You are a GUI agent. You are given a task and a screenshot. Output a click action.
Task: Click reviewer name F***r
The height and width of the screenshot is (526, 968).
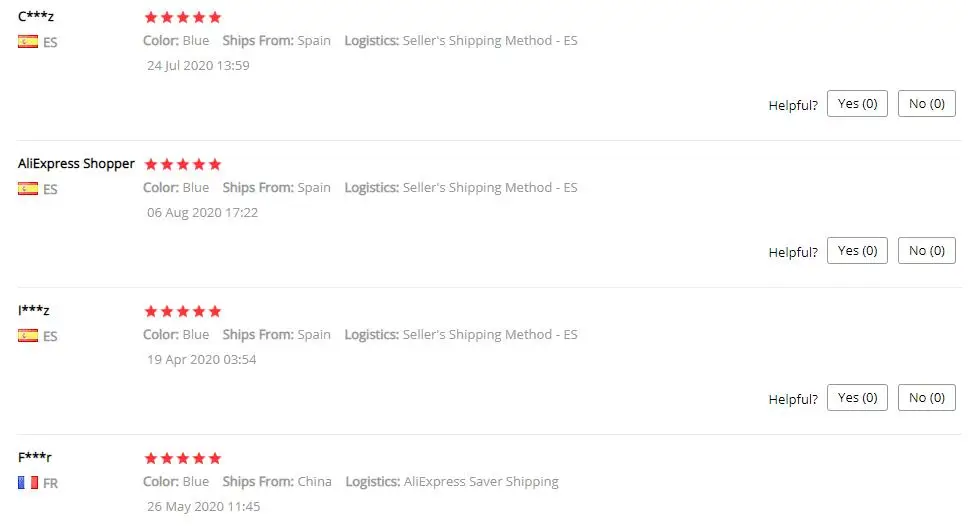coord(35,458)
